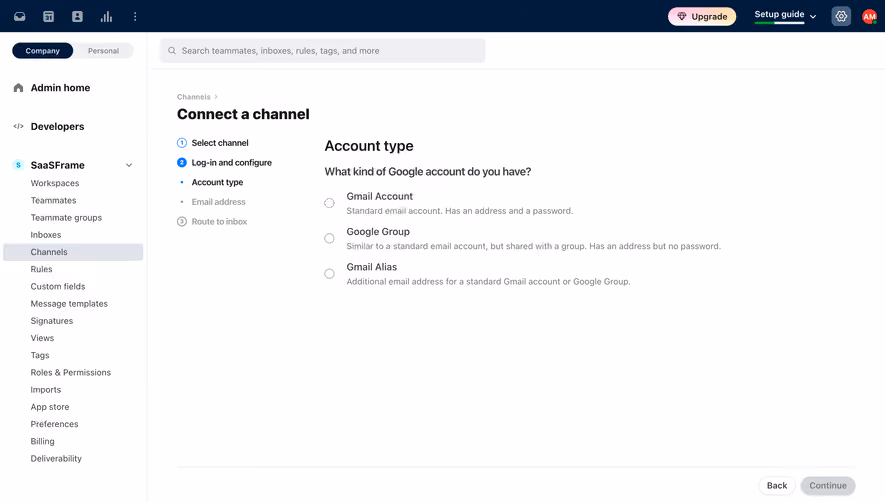Open Admin home in sidebar
885x502 pixels.
(x=60, y=88)
